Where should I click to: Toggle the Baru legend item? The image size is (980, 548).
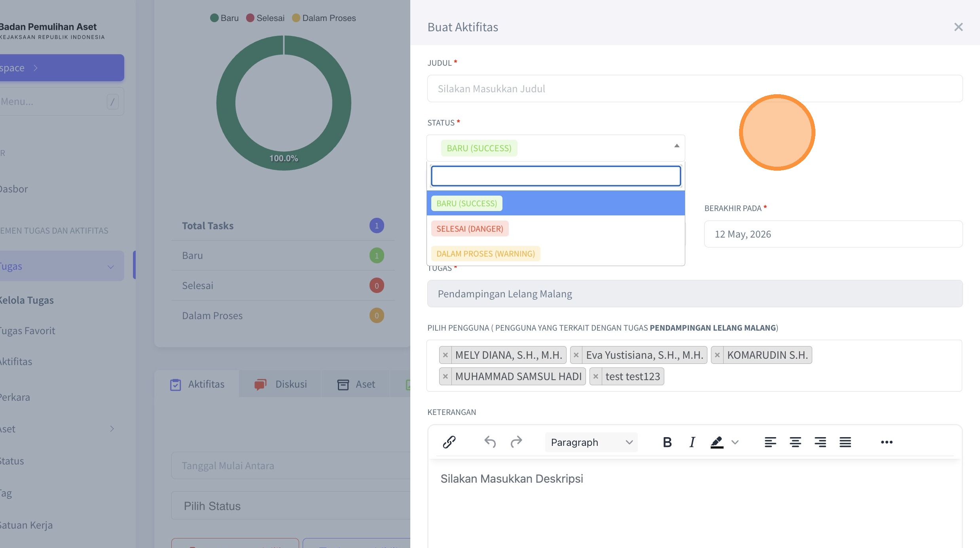coord(224,18)
